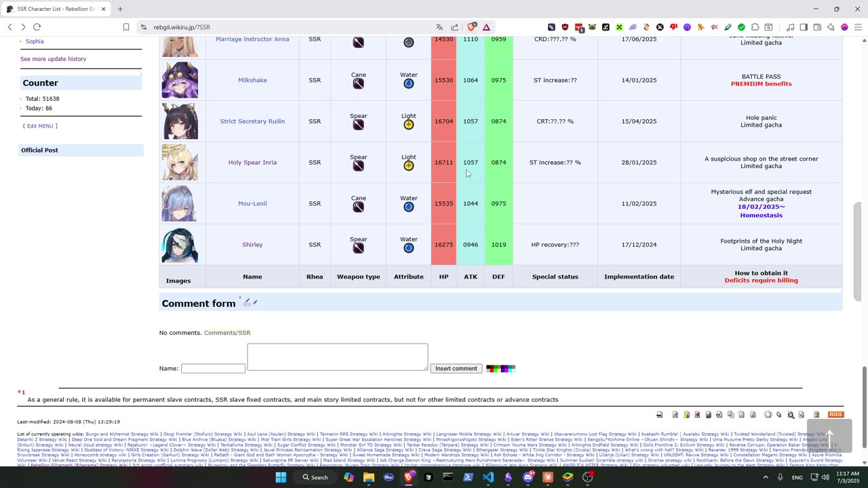
Task: Click the Holy Spear Inria thumbnail
Action: click(180, 163)
